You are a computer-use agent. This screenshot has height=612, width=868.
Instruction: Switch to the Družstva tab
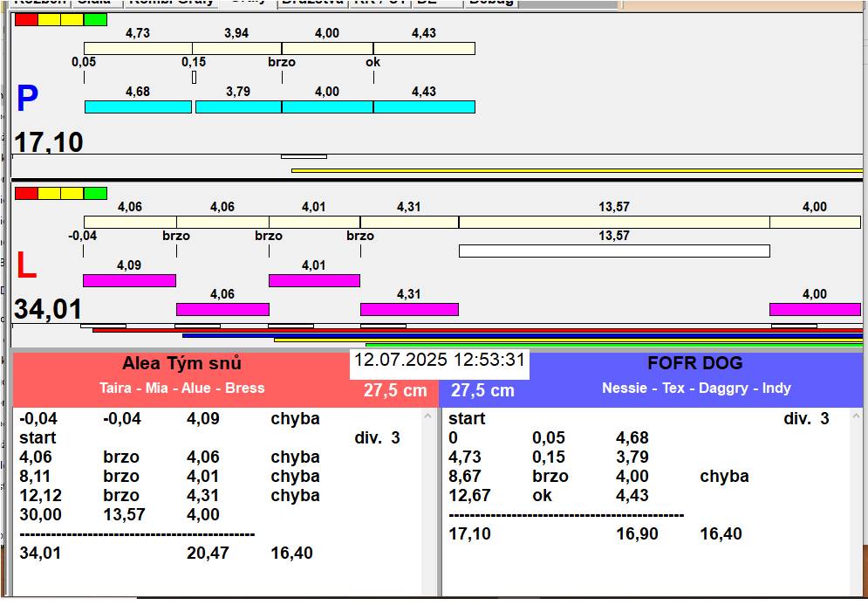point(312,3)
